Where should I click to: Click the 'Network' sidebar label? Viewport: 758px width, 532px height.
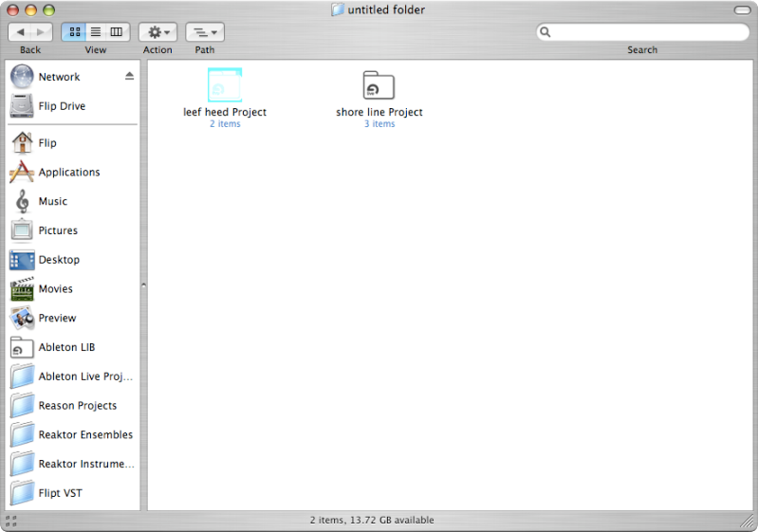[59, 77]
